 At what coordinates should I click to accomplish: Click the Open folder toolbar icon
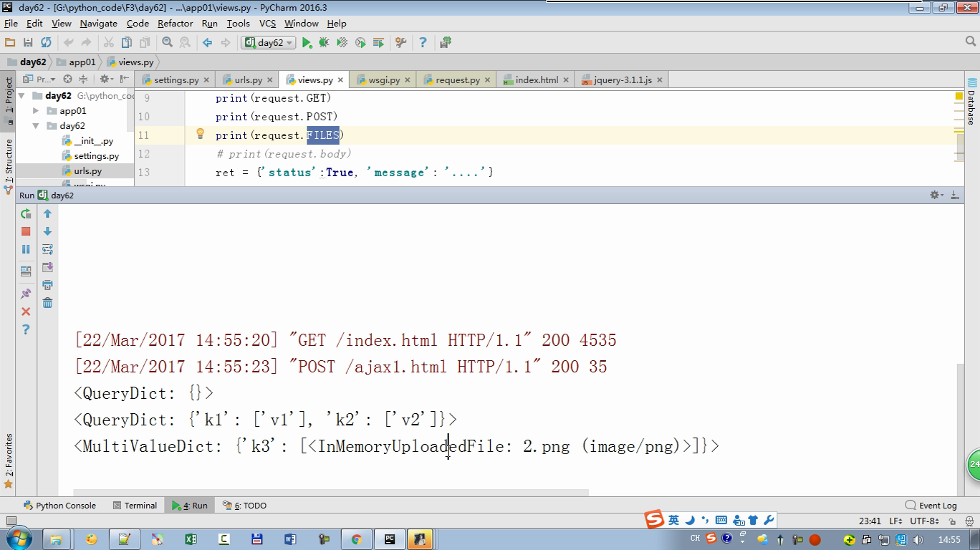(10, 43)
